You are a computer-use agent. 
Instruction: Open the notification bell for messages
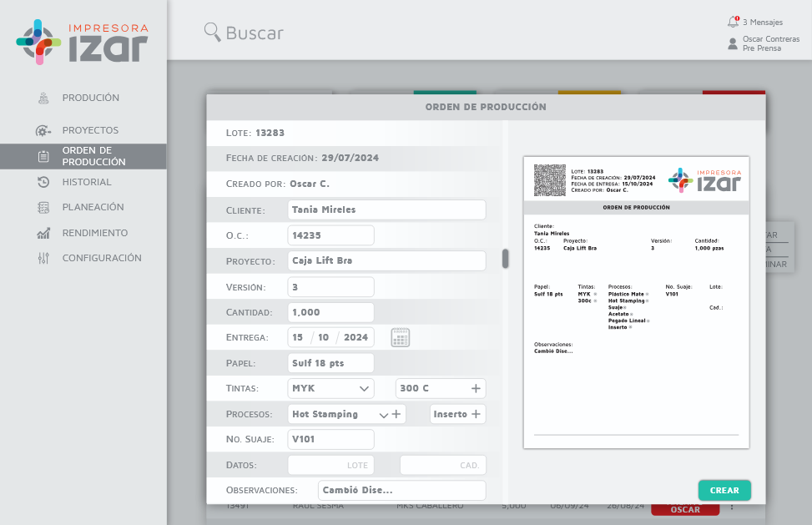point(733,22)
